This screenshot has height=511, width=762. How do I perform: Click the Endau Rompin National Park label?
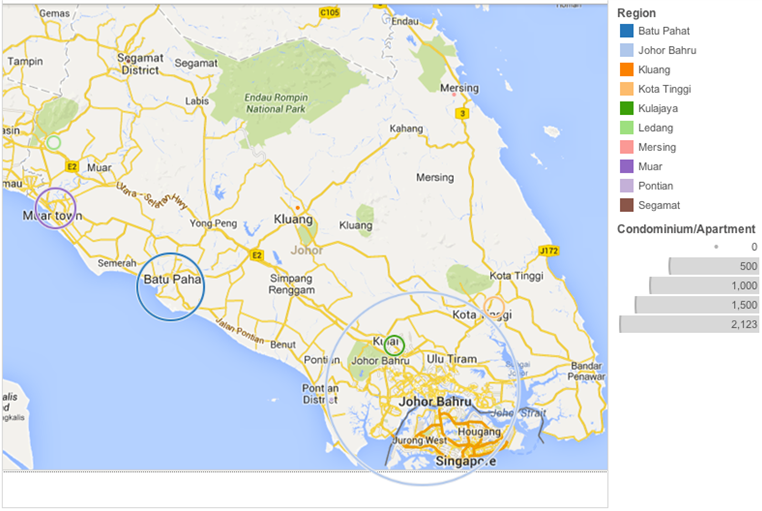click(x=276, y=103)
